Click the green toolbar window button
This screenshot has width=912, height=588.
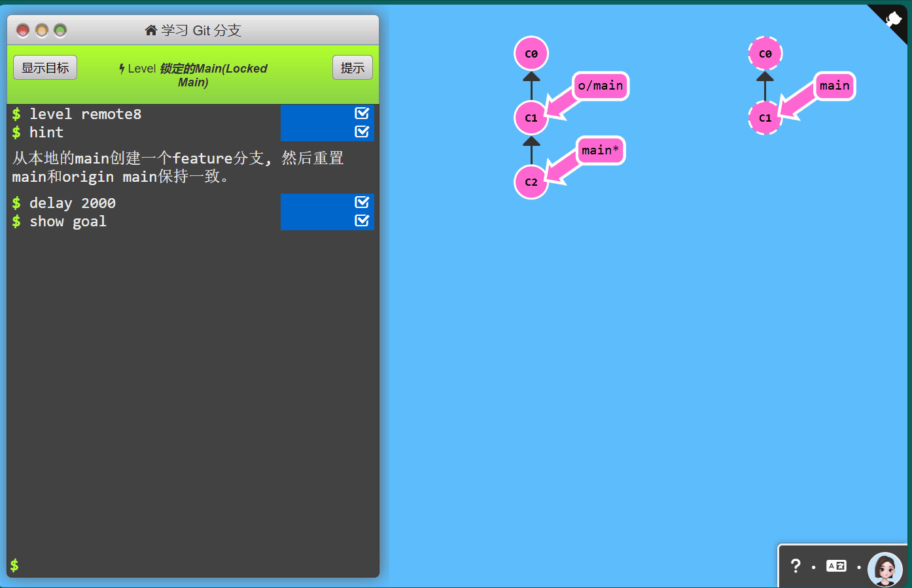coord(60,30)
